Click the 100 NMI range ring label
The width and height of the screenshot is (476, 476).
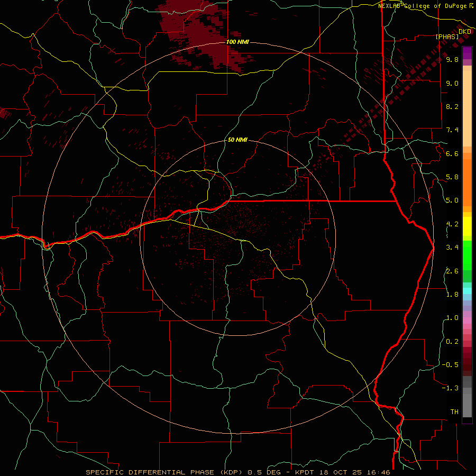pyautogui.click(x=237, y=42)
